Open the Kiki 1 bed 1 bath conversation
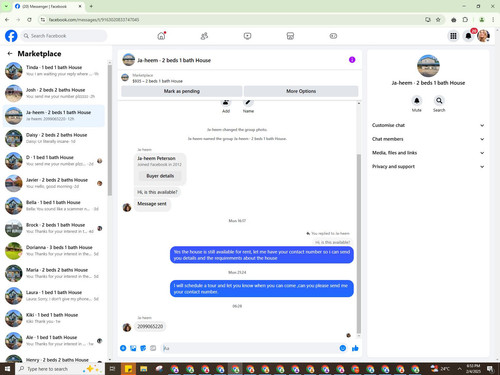Image resolution: width=500 pixels, height=375 pixels. tap(54, 318)
